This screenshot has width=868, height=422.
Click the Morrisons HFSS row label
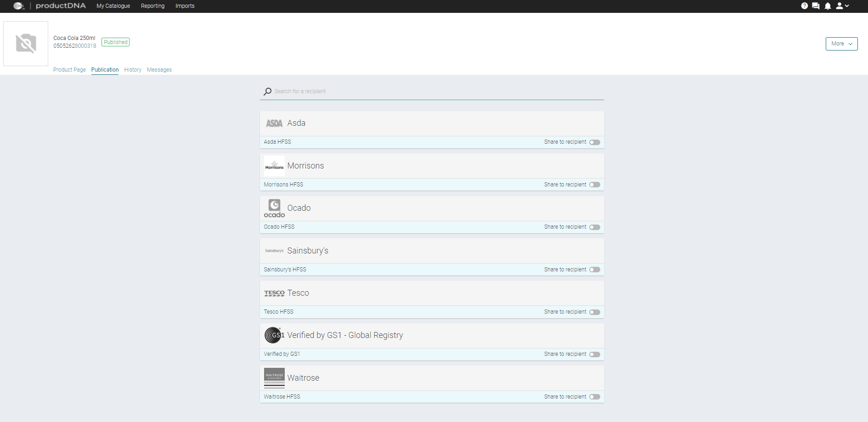coord(283,185)
